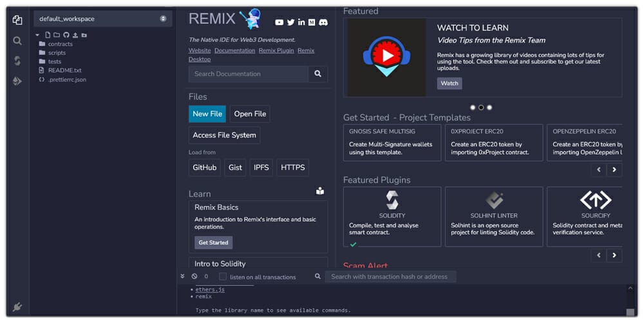Open Remix Discord icon
644x322 pixels.
tap(323, 23)
